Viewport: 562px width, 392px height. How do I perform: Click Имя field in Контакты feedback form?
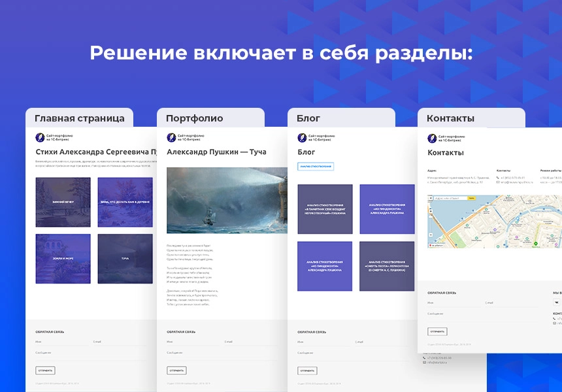click(x=454, y=303)
